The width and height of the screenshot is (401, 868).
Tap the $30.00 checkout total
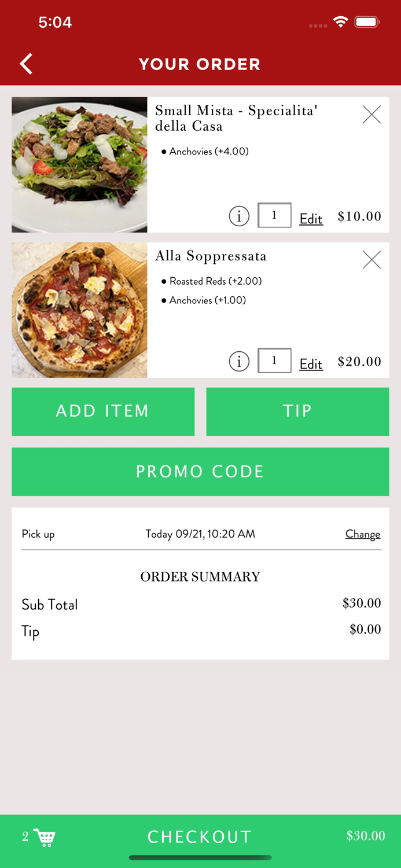click(365, 836)
